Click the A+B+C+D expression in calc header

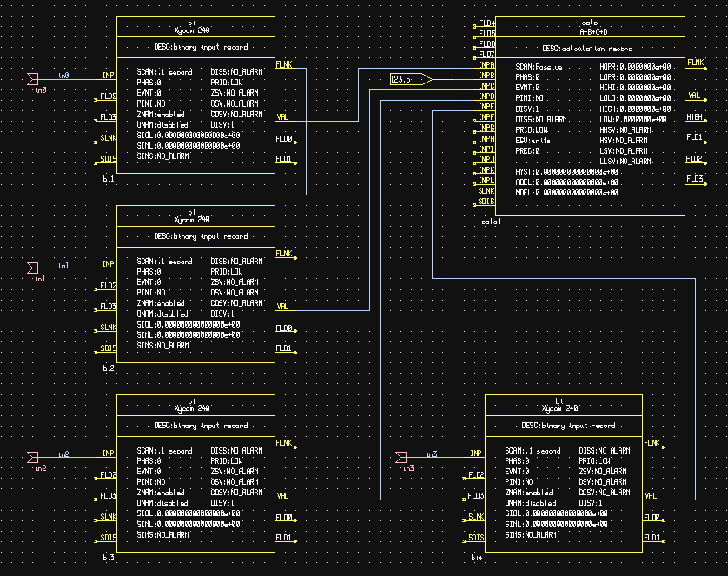(593, 31)
